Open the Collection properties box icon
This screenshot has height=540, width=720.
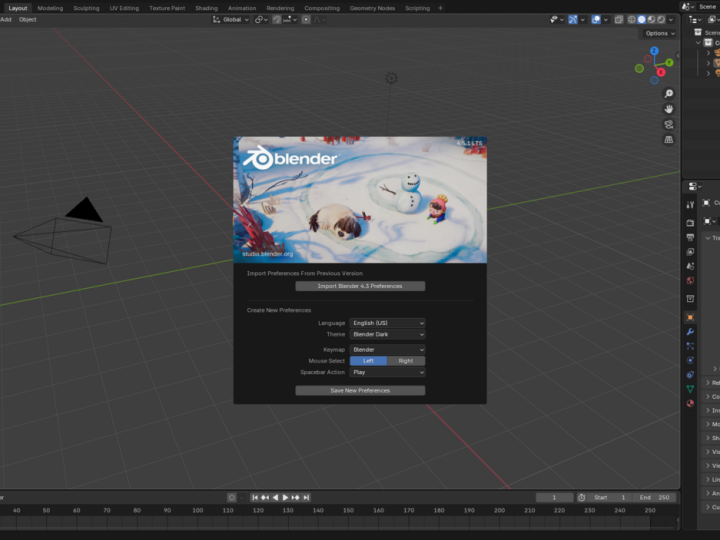[x=690, y=298]
